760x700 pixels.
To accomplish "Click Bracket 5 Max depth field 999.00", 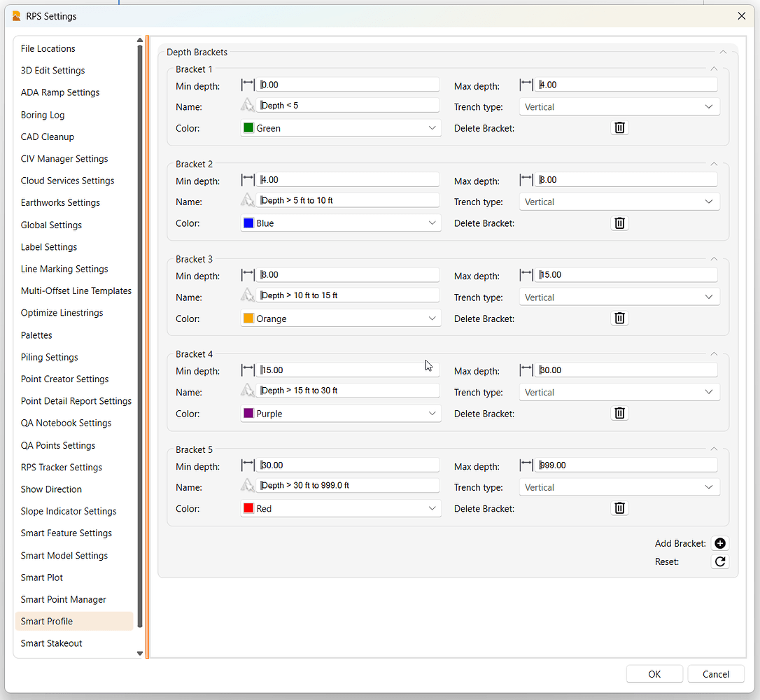I will [x=626, y=465].
